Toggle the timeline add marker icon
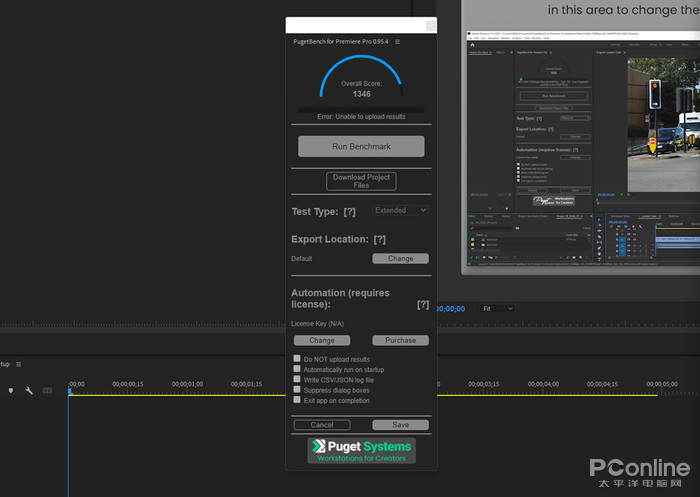This screenshot has width=700, height=497. [11, 391]
